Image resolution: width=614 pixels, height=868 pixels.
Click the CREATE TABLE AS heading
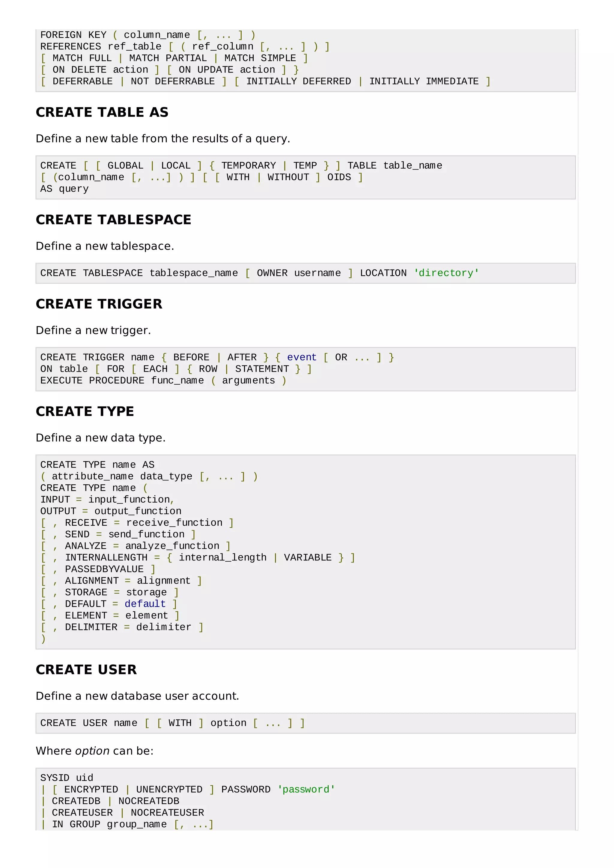tap(102, 112)
